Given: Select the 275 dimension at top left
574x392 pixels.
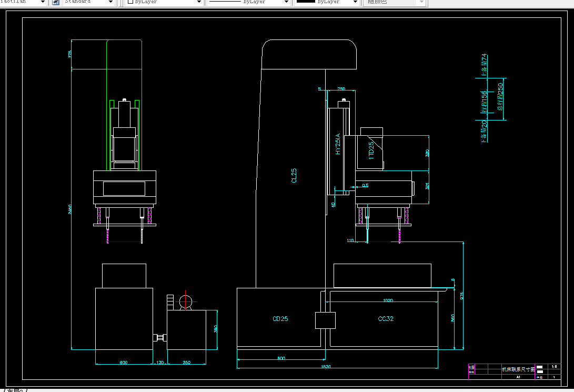Looking at the screenshot, I should pyautogui.click(x=70, y=54).
